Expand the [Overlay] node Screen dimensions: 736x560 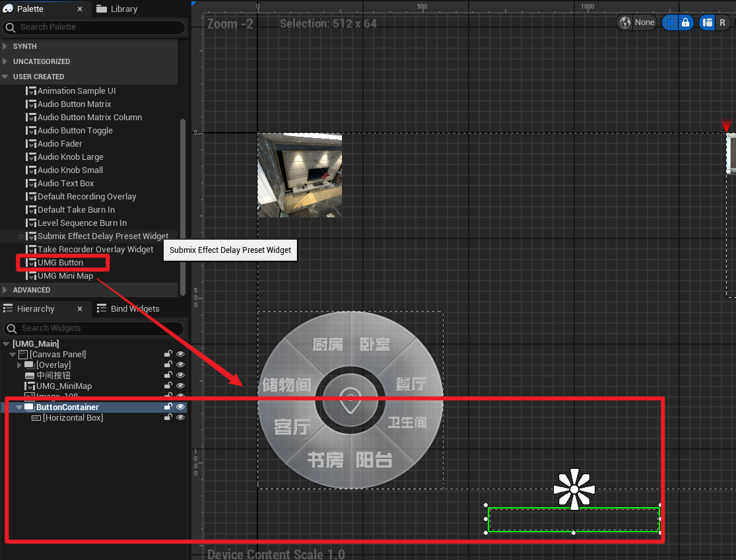[x=19, y=365]
